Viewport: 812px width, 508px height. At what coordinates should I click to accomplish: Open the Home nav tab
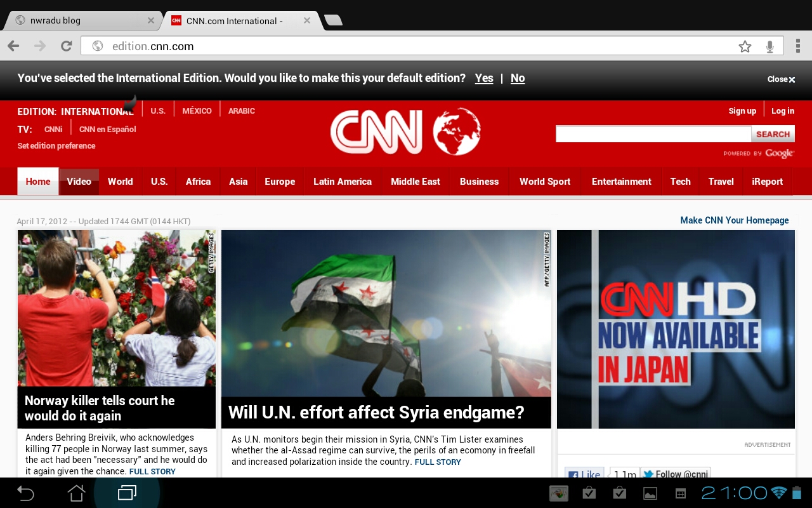(38, 181)
